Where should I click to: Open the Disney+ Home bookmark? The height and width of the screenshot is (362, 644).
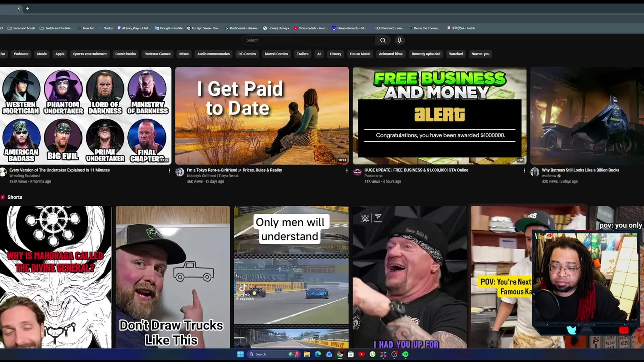pyautogui.click(x=276, y=28)
